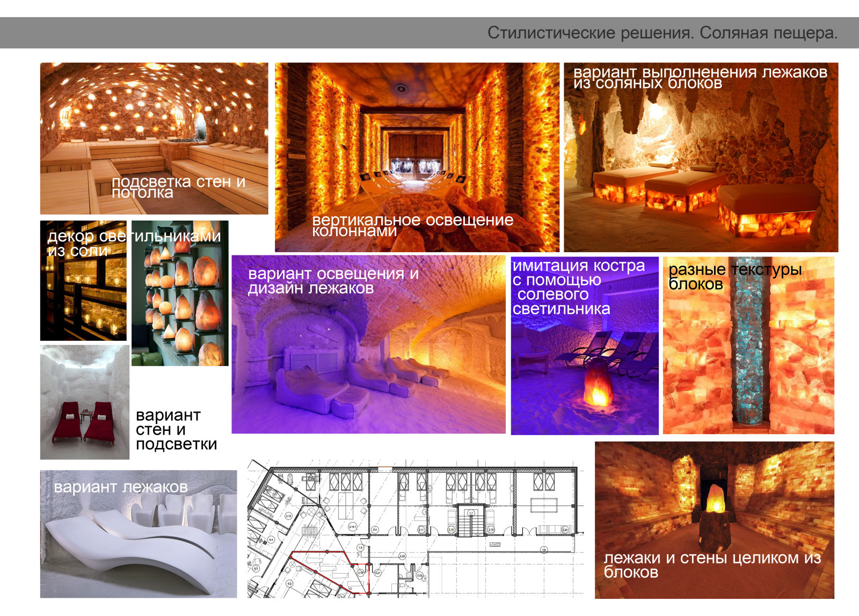
Task: Open the white salt room with red loungers
Action: click(84, 402)
